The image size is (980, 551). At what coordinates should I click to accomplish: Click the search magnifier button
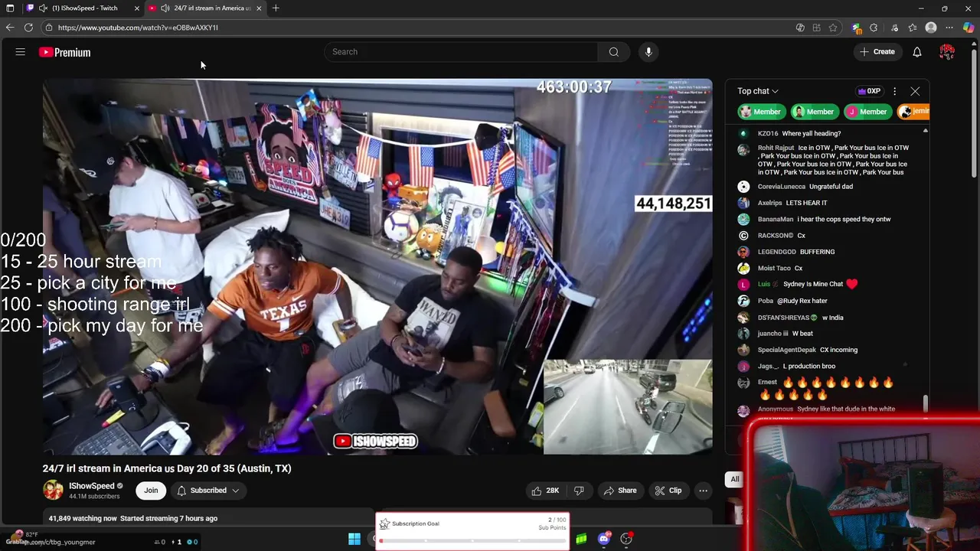pos(613,52)
